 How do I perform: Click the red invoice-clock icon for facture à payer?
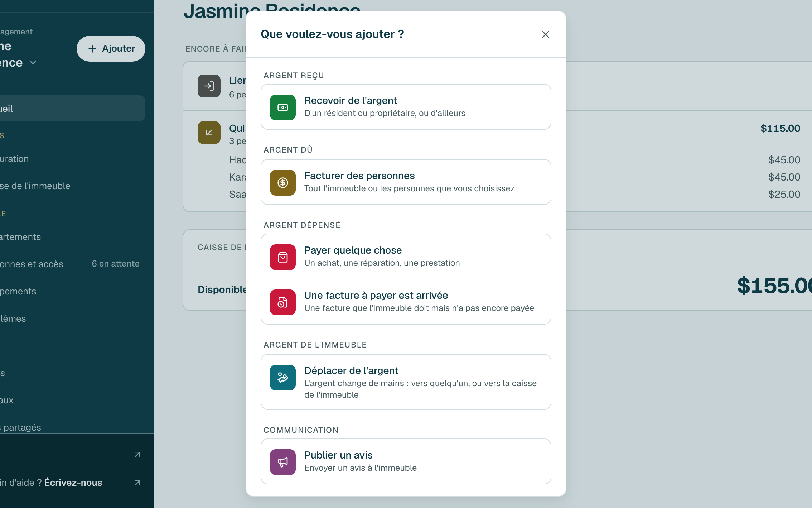(x=283, y=302)
